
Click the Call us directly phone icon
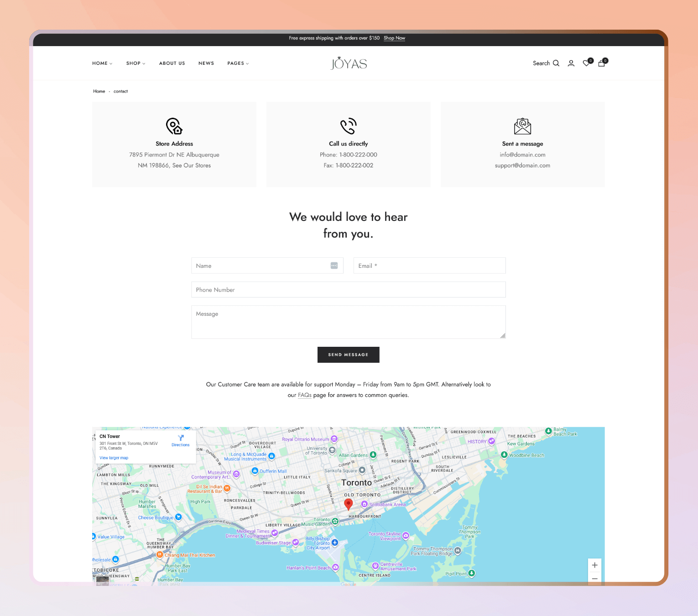click(x=349, y=126)
